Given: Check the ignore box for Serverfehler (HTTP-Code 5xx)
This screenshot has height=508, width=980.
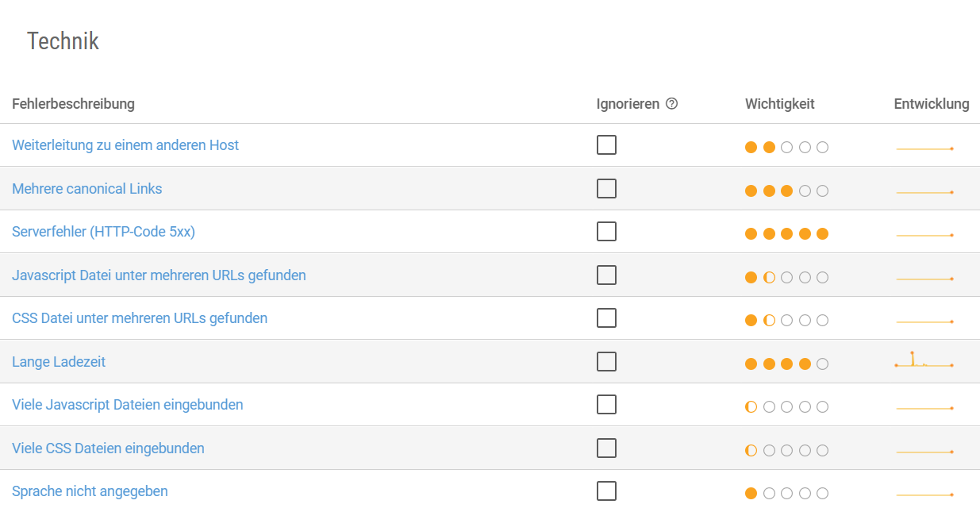Looking at the screenshot, I should pos(606,231).
